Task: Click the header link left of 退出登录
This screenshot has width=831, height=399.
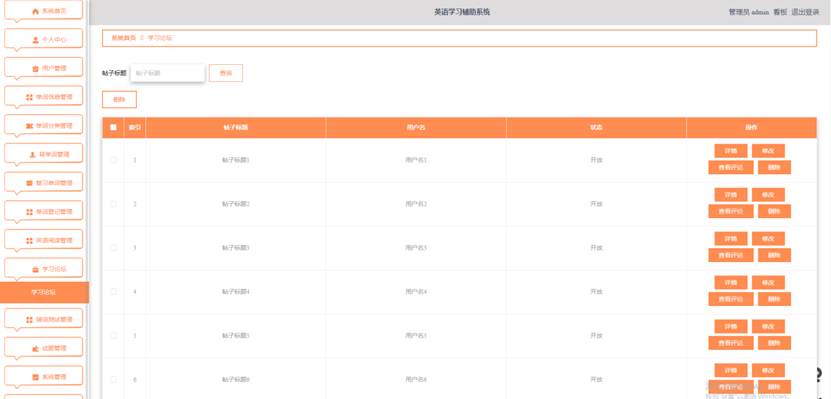Action: 780,12
